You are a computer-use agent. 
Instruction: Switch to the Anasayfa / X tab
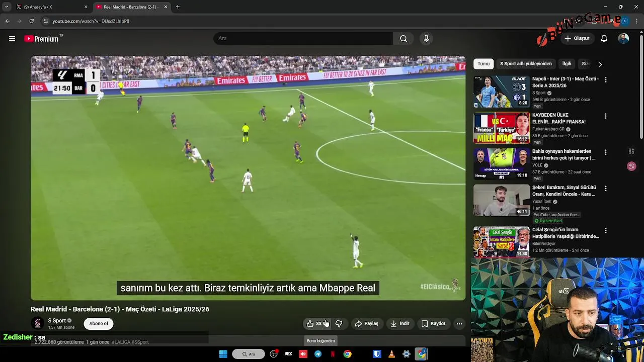[51, 7]
